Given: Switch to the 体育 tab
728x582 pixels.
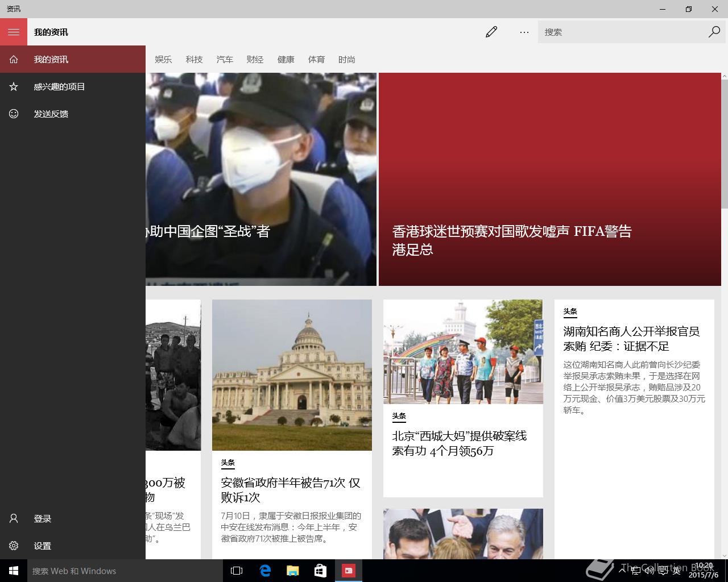Looking at the screenshot, I should [316, 59].
